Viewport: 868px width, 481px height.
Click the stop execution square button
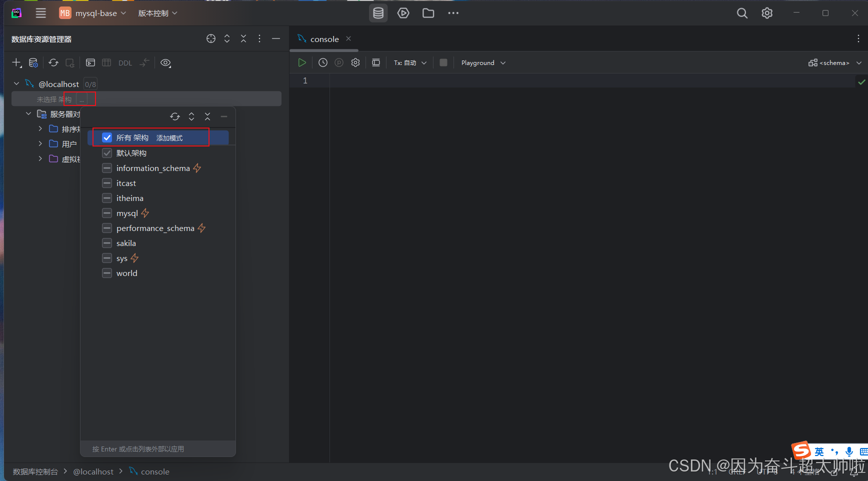[443, 63]
